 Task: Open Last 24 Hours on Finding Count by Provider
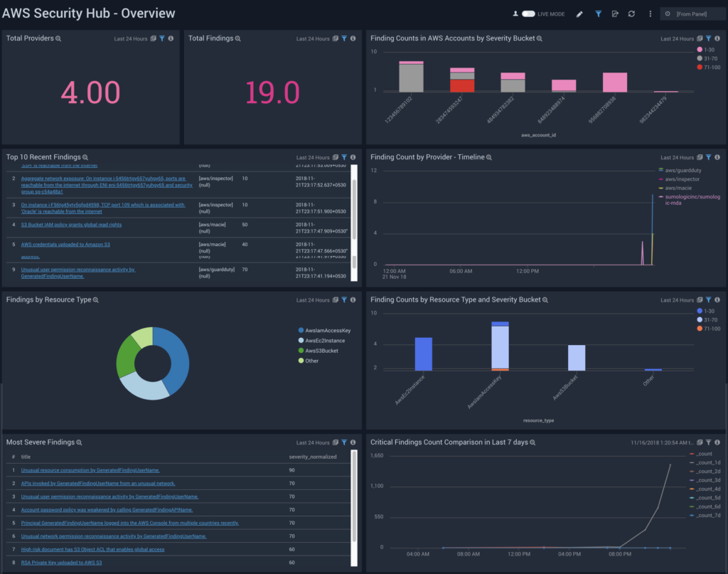click(677, 158)
